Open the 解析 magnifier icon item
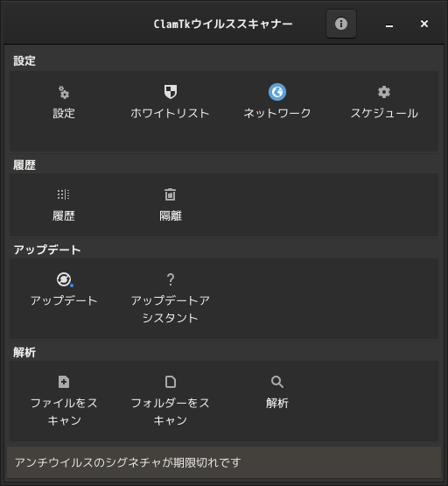 (277, 382)
